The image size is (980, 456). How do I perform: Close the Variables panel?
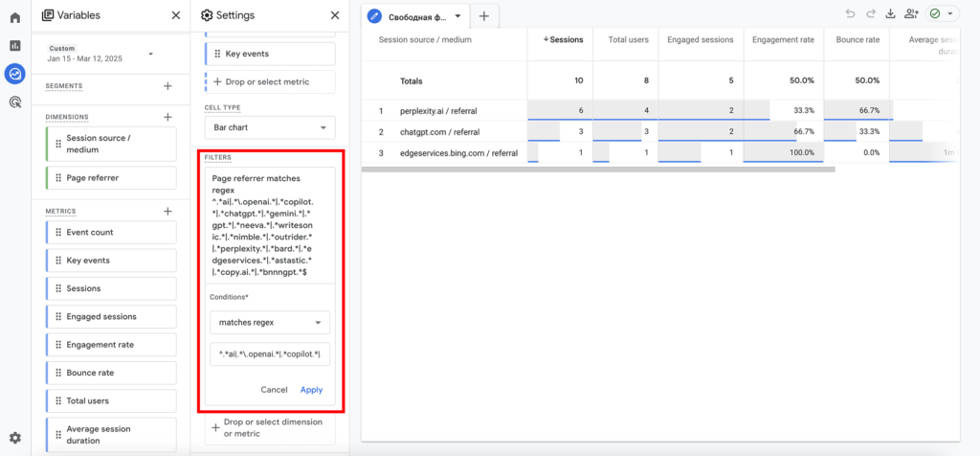pos(176,15)
